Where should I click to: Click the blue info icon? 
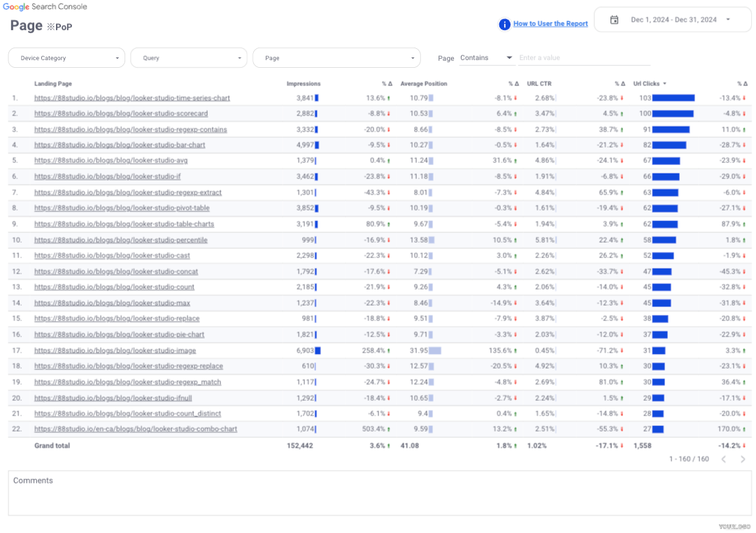tap(504, 24)
